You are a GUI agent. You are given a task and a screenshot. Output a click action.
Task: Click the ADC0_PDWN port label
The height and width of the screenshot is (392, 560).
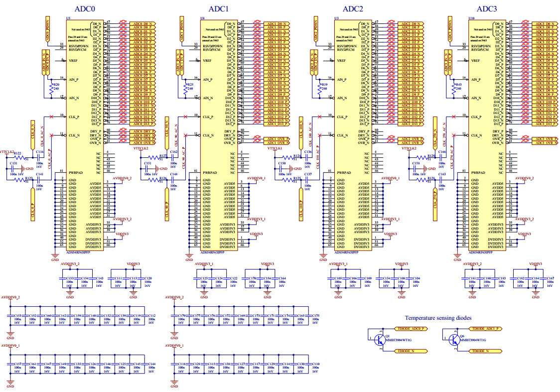47,29
